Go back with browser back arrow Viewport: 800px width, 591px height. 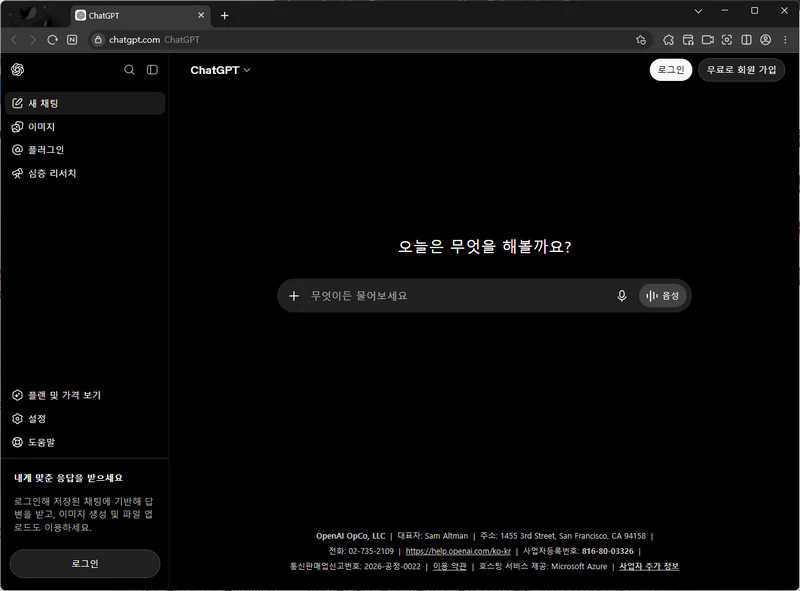coord(14,40)
